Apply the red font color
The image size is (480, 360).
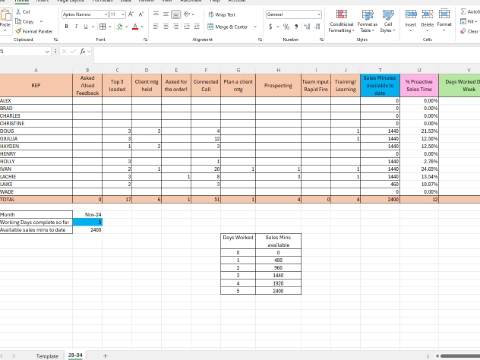tap(135, 26)
